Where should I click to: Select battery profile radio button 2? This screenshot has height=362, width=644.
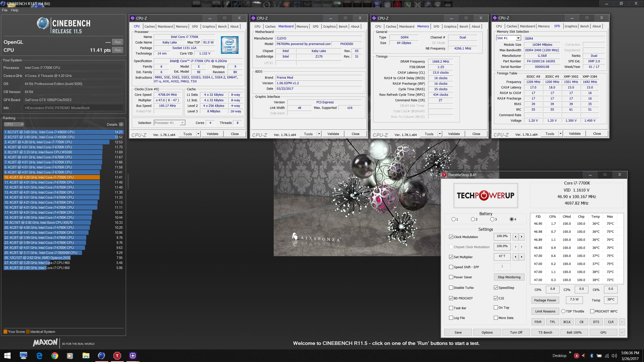tap(473, 219)
